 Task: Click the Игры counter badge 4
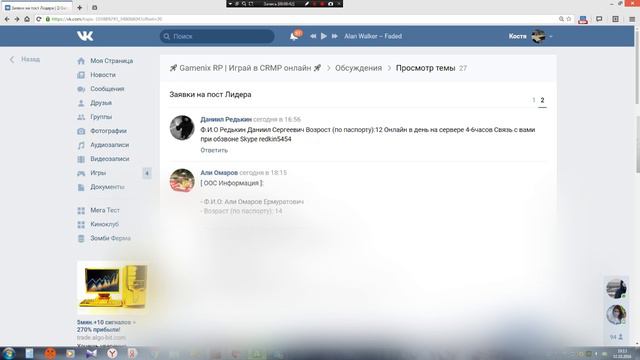(147, 173)
